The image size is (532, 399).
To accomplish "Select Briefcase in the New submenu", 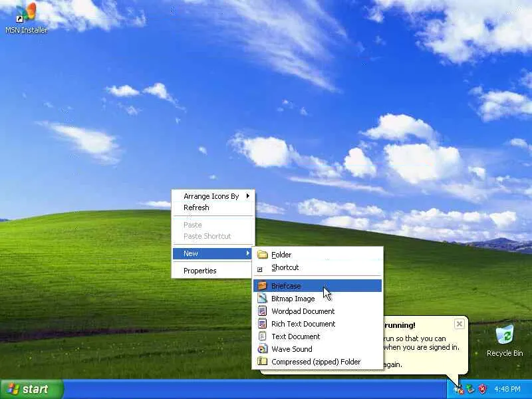I will point(318,286).
